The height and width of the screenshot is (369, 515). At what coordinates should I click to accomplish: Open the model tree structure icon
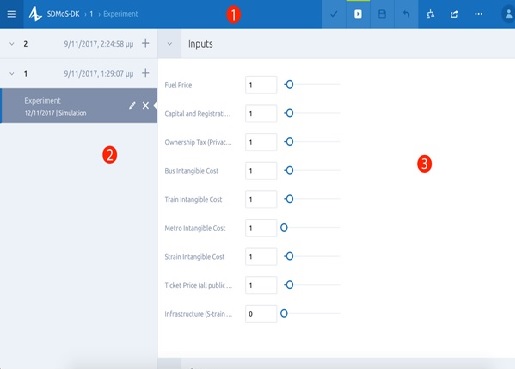tap(430, 14)
